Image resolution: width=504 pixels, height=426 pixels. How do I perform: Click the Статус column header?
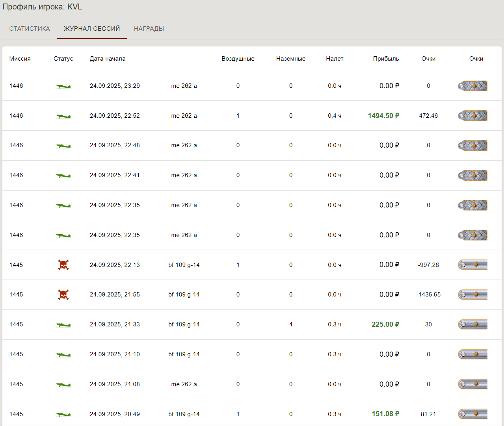point(63,59)
